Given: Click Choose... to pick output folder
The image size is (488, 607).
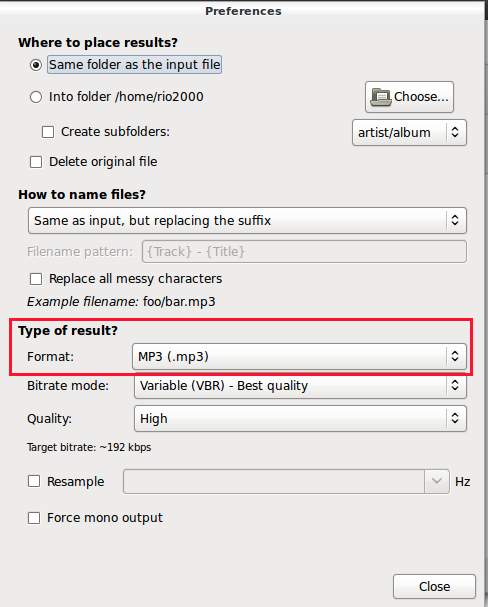Looking at the screenshot, I should click(409, 97).
